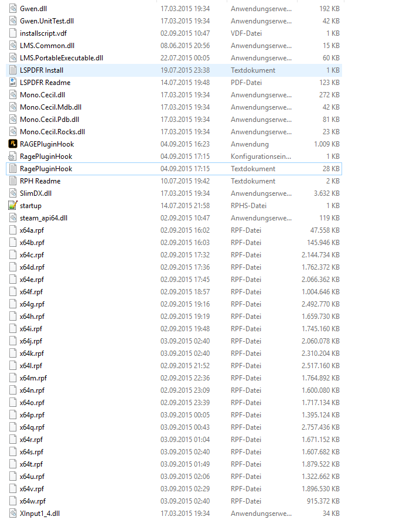420x520 pixels.
Task: Click the Mono.Cecil.Rocks.dll file icon
Action: pos(13,132)
